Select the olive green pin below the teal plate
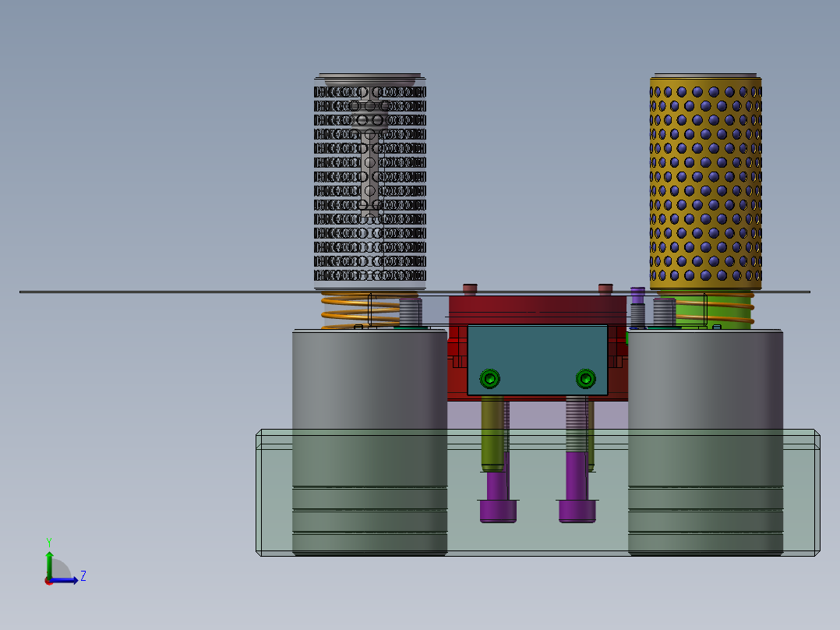The width and height of the screenshot is (840, 630). tap(492, 434)
